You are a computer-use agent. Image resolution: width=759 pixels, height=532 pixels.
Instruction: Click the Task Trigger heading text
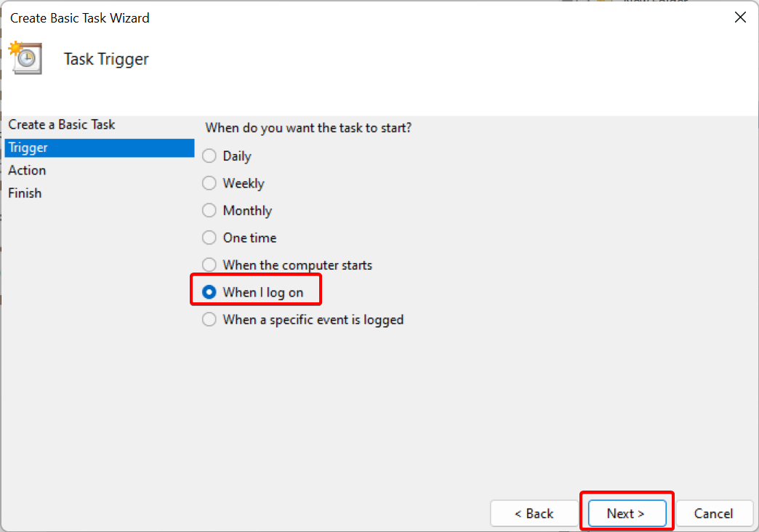106,59
